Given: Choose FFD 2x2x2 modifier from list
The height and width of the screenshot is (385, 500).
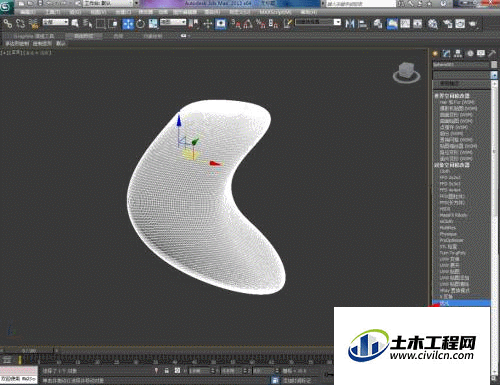Looking at the screenshot, I should 450,178.
